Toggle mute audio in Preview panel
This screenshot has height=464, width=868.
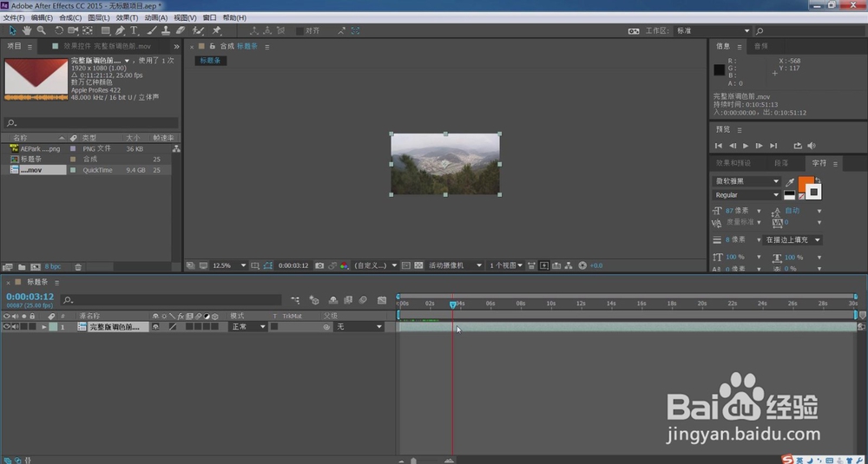tap(812, 146)
